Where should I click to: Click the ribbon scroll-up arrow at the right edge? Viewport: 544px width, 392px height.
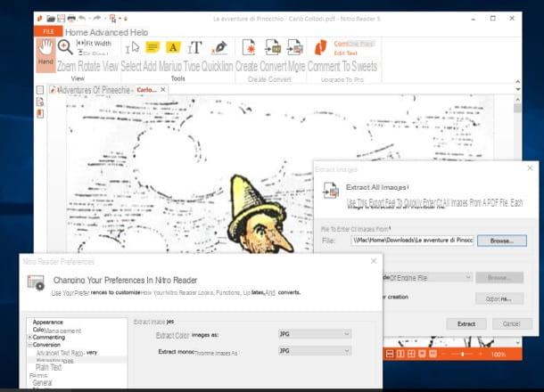point(517,82)
